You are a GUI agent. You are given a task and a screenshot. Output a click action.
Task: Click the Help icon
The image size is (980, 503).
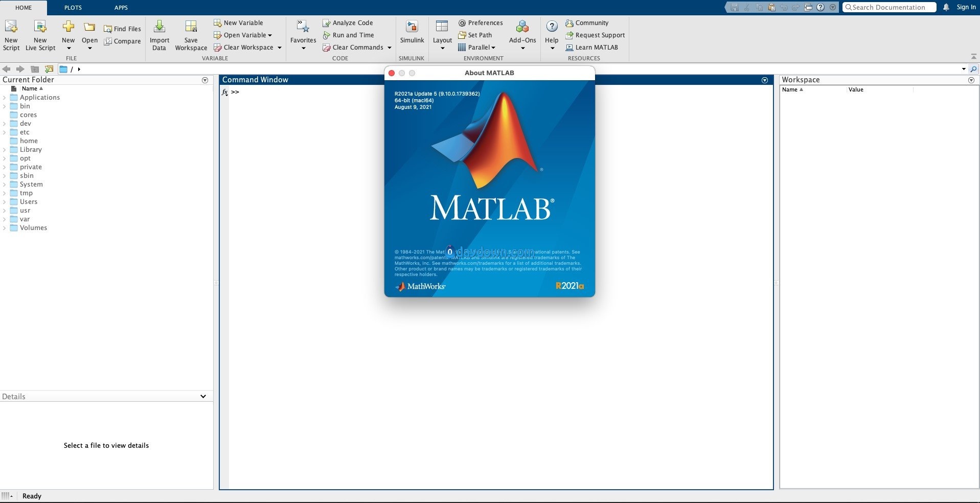pyautogui.click(x=552, y=27)
